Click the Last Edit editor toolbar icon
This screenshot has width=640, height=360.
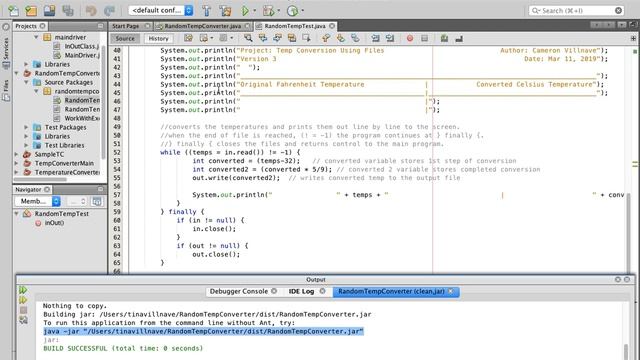(188, 38)
